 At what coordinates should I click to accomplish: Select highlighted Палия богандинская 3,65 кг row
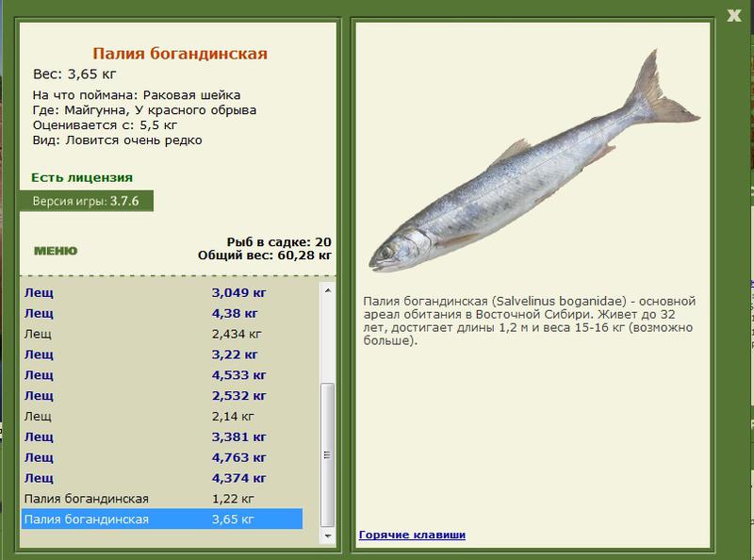(x=162, y=519)
